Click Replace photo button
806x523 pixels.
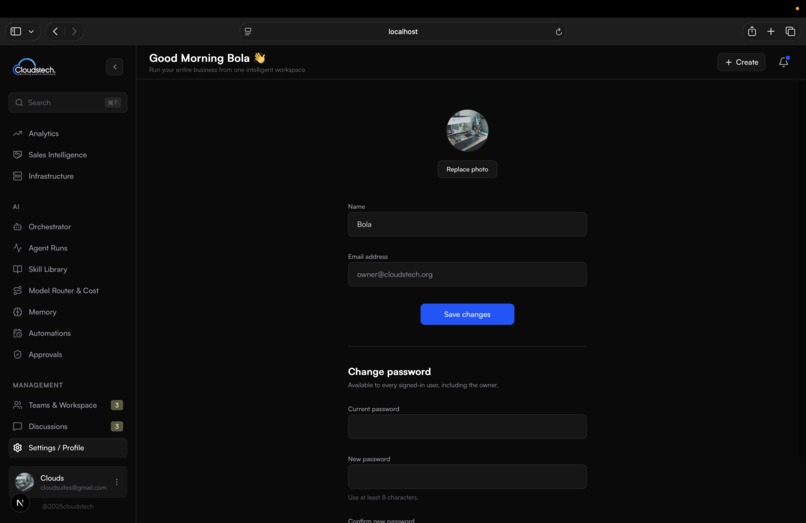[x=467, y=169]
